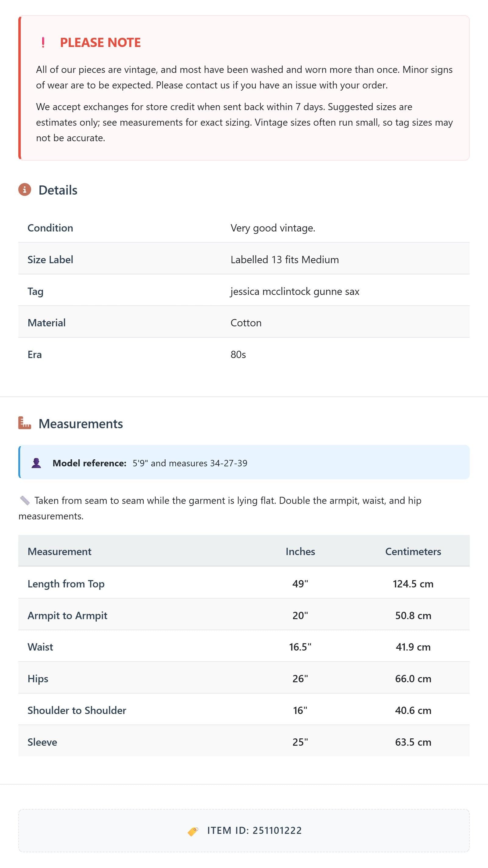Click the Measurement column header
This screenshot has width=488, height=868.
59,551
